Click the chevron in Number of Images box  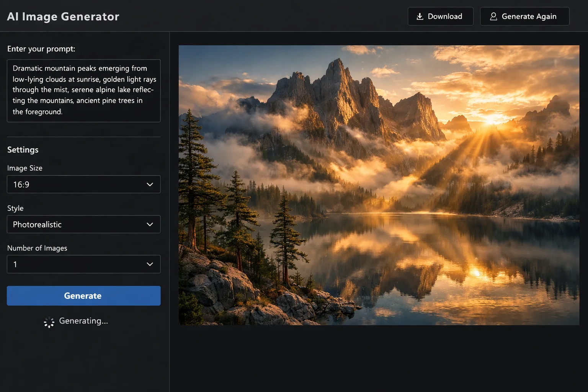(x=150, y=264)
